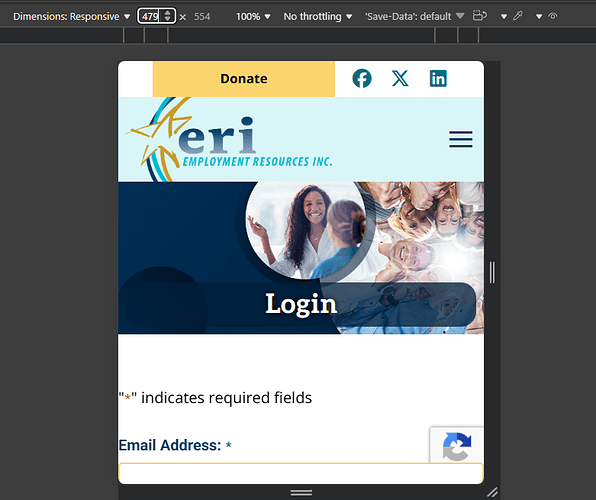Click the yellow Donate button
The height and width of the screenshot is (500, 596).
244,79
